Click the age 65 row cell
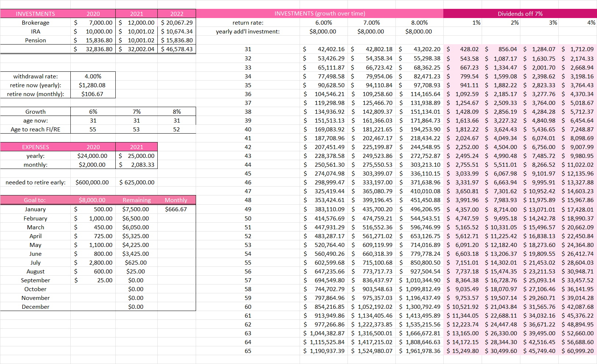The height and width of the screenshot is (364, 597). click(x=248, y=351)
